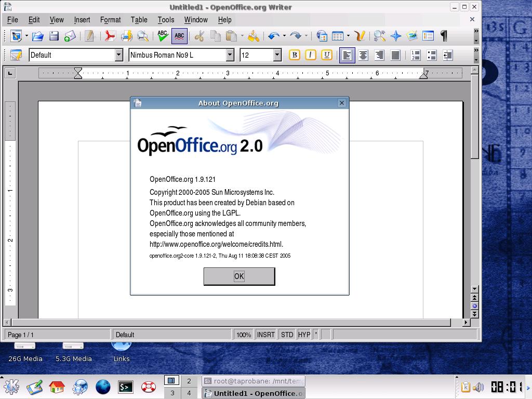Image resolution: width=532 pixels, height=399 pixels.
Task: Click Bullets On/Off icon
Action: pyautogui.click(x=432, y=55)
